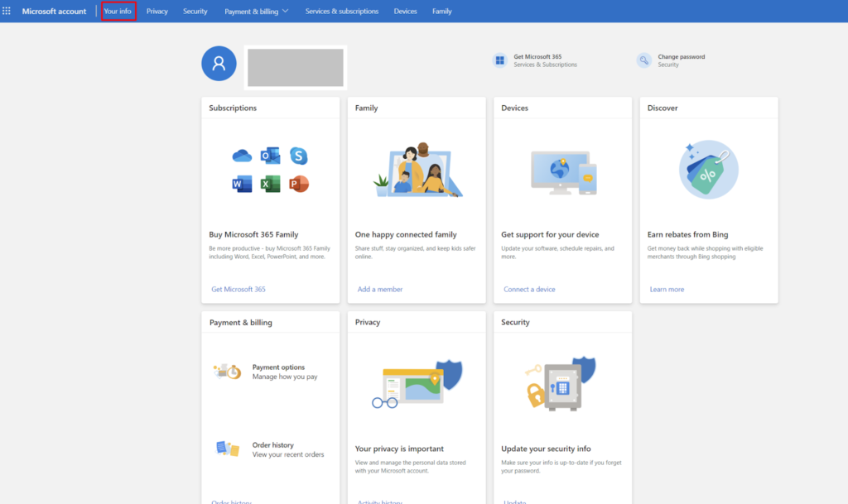Open the Devices navigation tab
848x504 pixels.
406,12
